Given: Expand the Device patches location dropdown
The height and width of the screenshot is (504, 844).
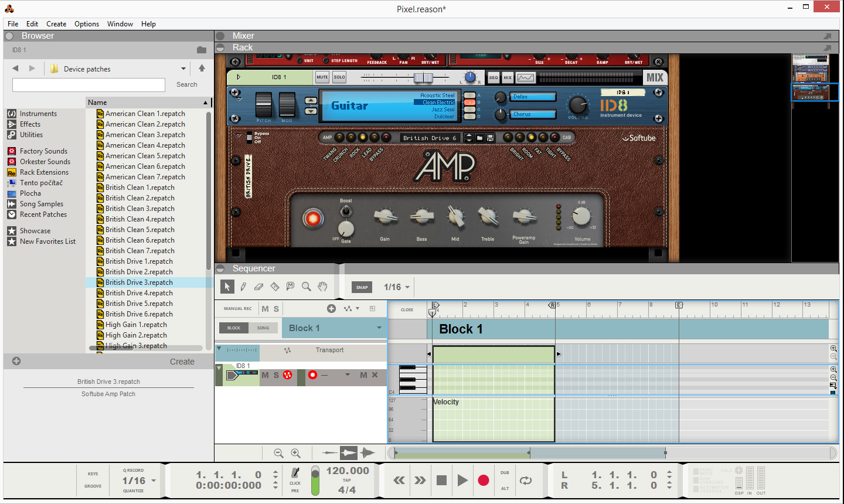Looking at the screenshot, I should (x=183, y=69).
